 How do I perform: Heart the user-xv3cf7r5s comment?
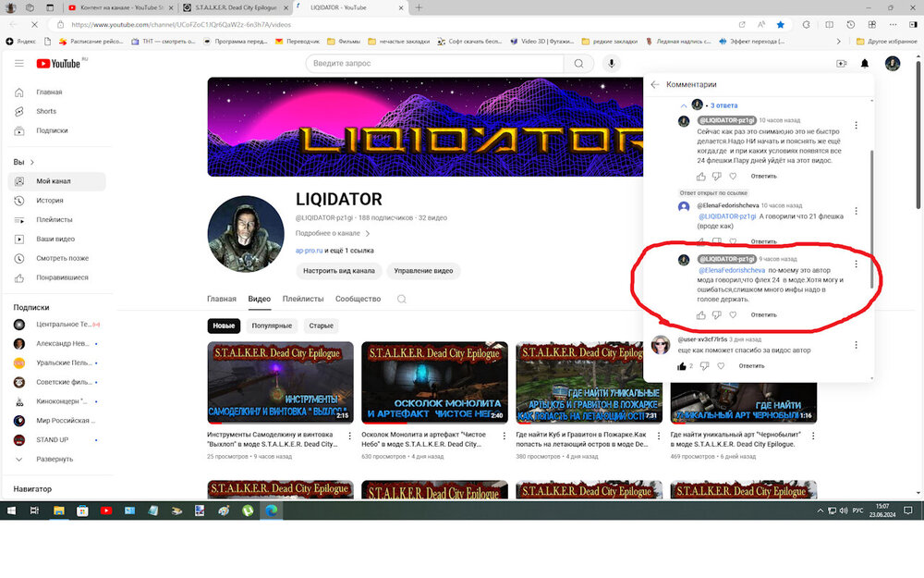tap(721, 366)
